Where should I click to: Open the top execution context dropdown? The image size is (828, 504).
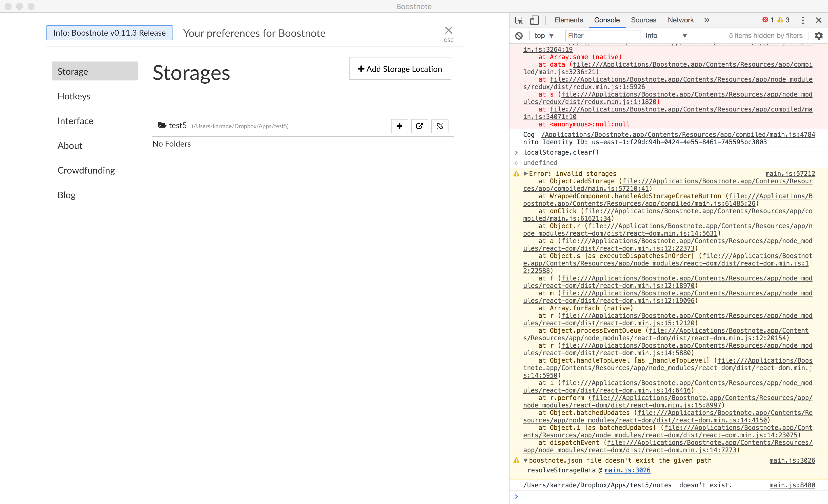click(x=544, y=36)
